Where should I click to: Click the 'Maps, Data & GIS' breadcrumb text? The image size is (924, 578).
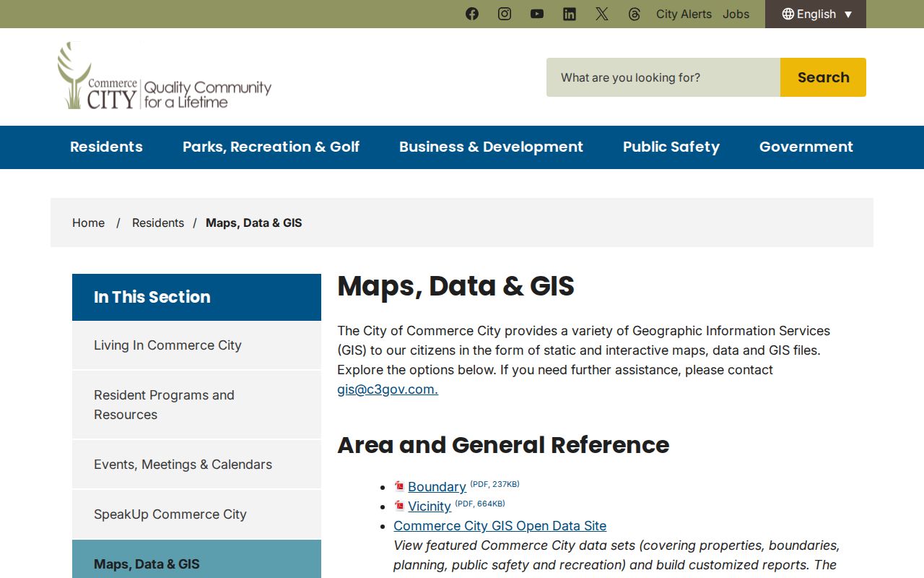(x=253, y=223)
